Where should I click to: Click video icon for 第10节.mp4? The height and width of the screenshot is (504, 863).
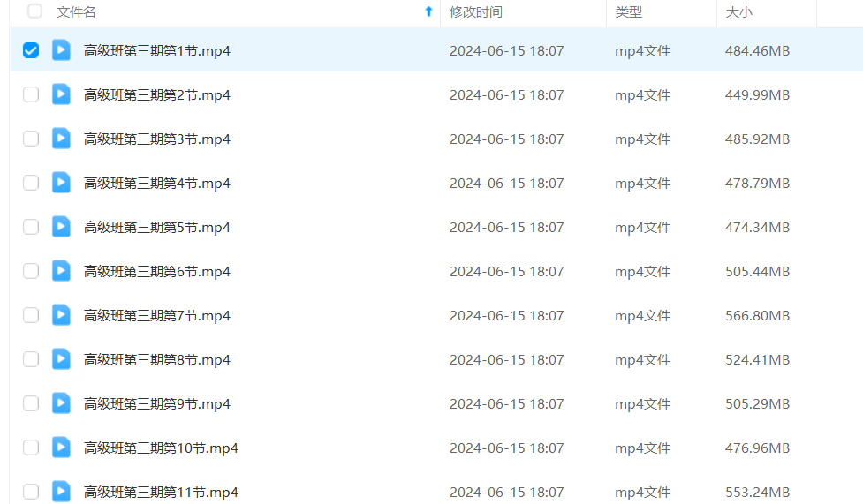[61, 448]
